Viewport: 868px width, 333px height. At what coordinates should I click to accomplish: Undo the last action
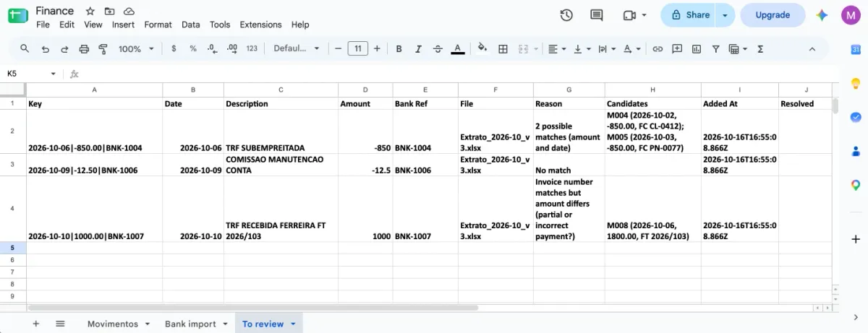pyautogui.click(x=46, y=48)
